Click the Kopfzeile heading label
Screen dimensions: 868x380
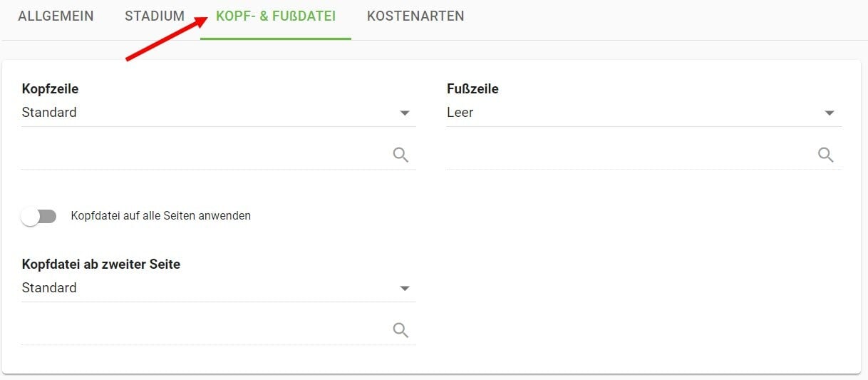click(x=50, y=89)
